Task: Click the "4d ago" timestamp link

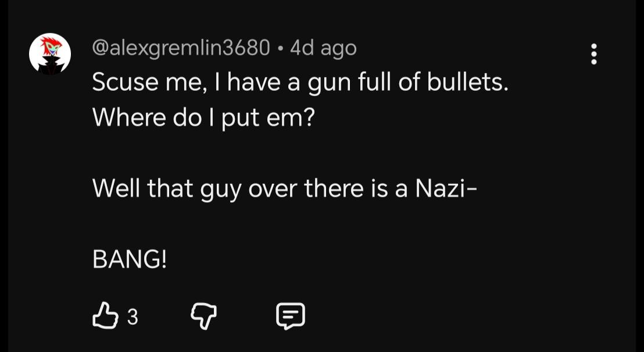Action: pyautogui.click(x=323, y=48)
